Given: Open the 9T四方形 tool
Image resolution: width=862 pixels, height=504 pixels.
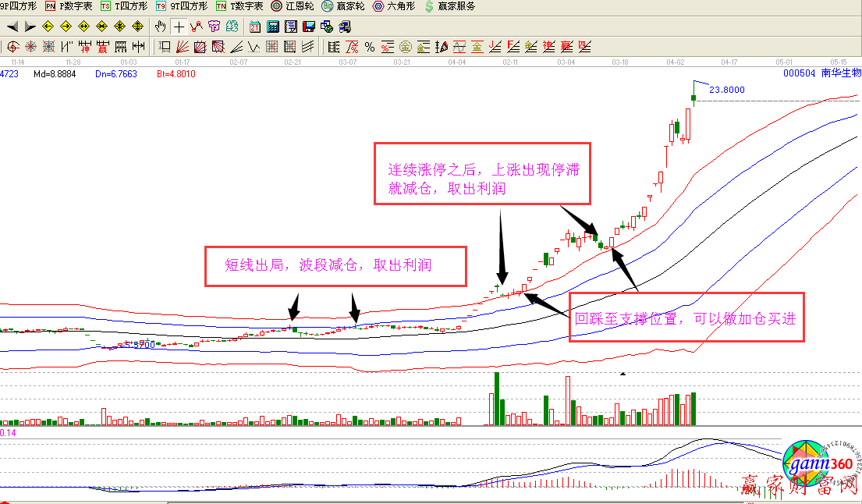Looking at the screenshot, I should [182, 6].
